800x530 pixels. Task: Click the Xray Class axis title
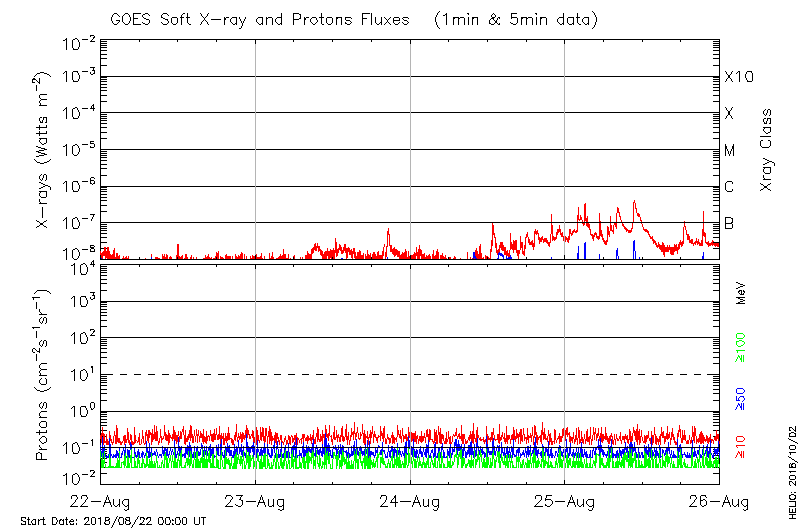click(x=767, y=150)
